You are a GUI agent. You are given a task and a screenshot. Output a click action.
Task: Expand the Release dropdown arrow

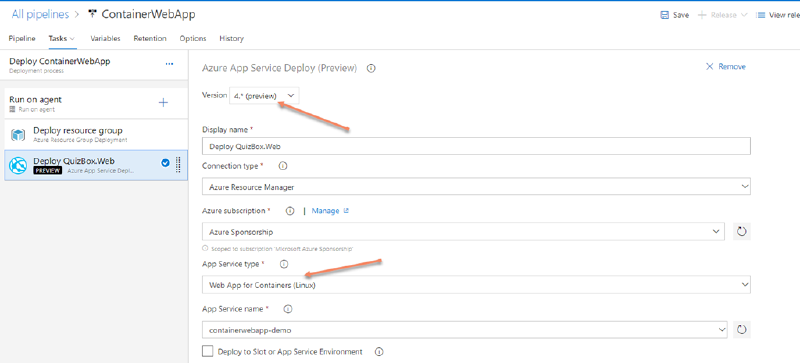[x=744, y=15]
